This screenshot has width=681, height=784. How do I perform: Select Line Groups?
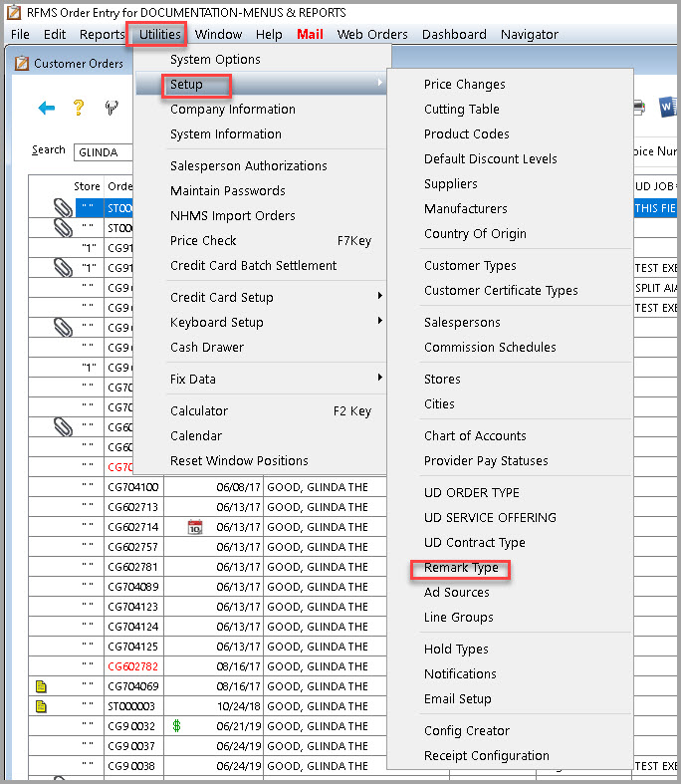pos(458,618)
